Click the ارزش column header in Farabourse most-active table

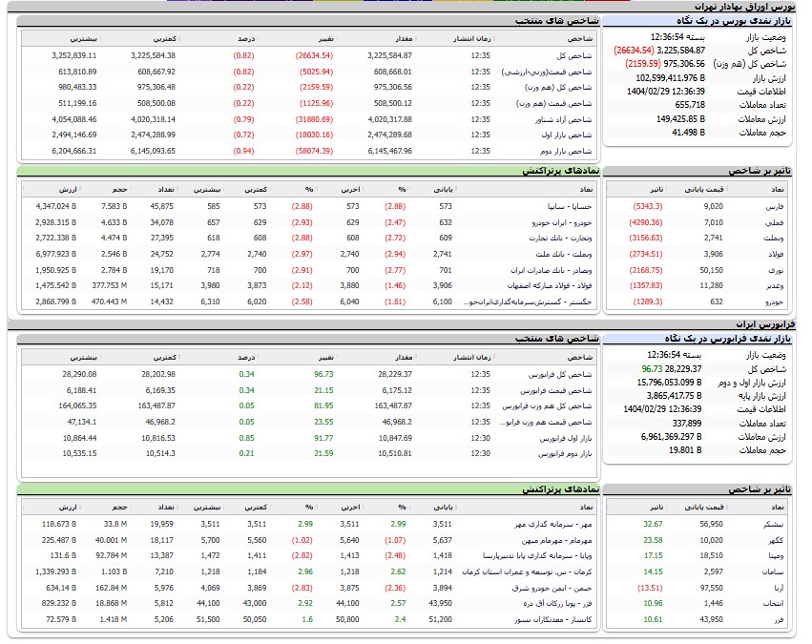(68, 508)
